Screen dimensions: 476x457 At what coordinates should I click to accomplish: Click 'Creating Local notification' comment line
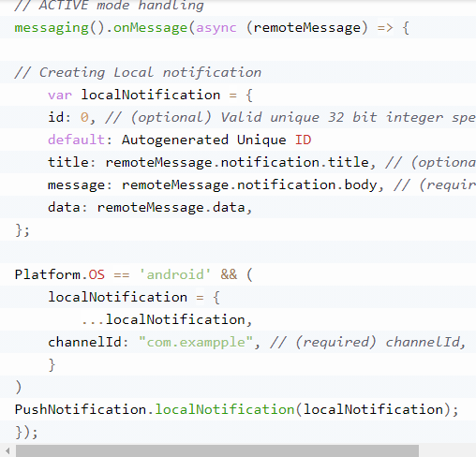pyautogui.click(x=138, y=73)
